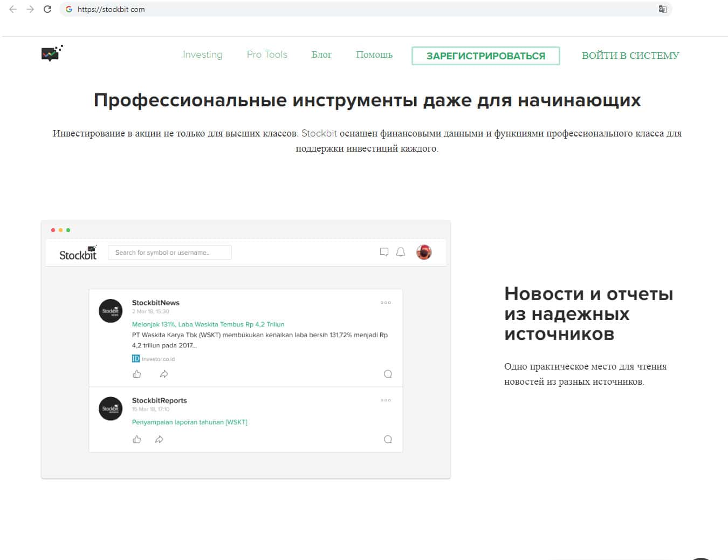Click the Stockbit logo in header
The width and height of the screenshot is (728, 560).
[52, 53]
